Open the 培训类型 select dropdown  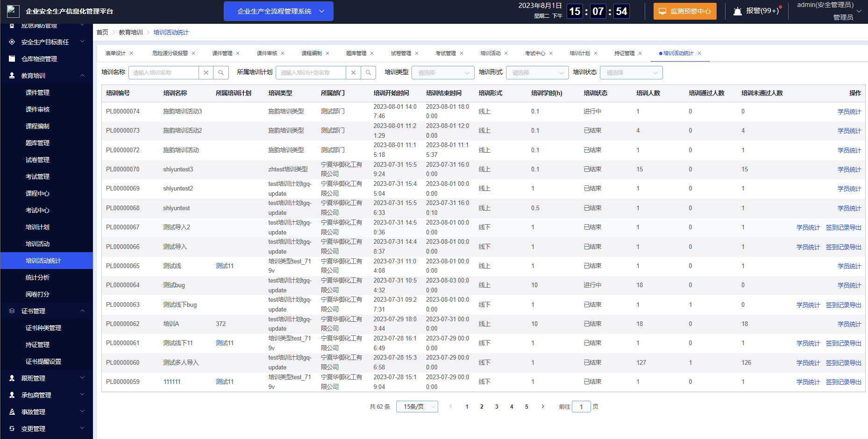pos(443,73)
